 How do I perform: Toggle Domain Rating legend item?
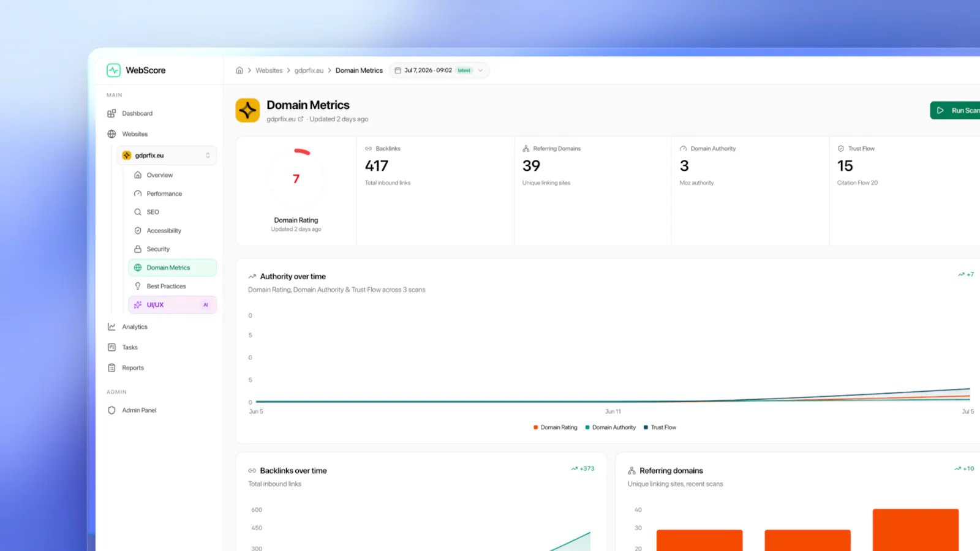pos(556,427)
